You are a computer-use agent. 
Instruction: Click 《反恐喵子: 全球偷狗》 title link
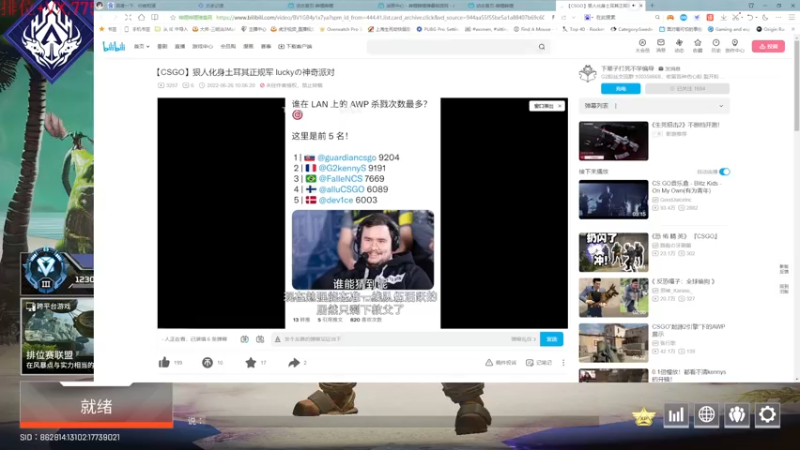click(x=683, y=281)
